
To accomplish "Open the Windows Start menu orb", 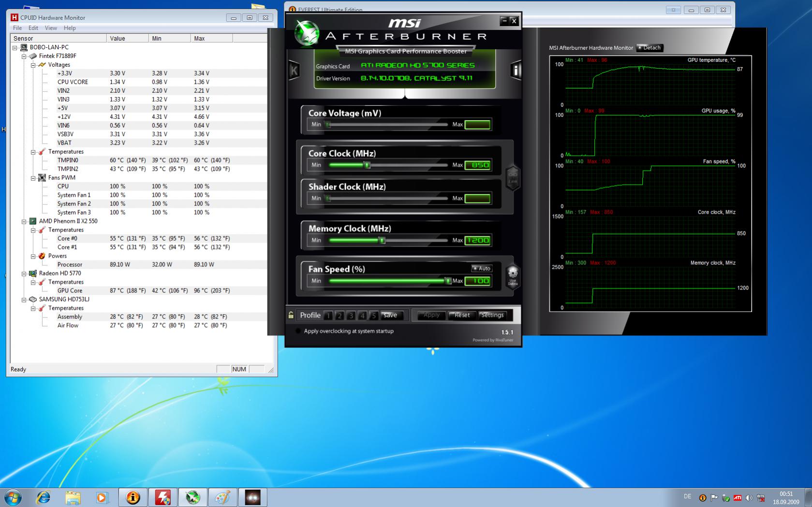I will coord(13,497).
